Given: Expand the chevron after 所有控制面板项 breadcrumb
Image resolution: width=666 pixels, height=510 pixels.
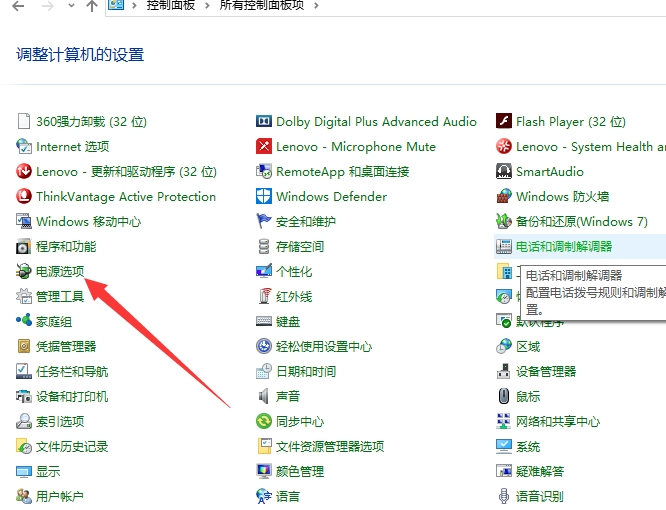Looking at the screenshot, I should point(316,6).
